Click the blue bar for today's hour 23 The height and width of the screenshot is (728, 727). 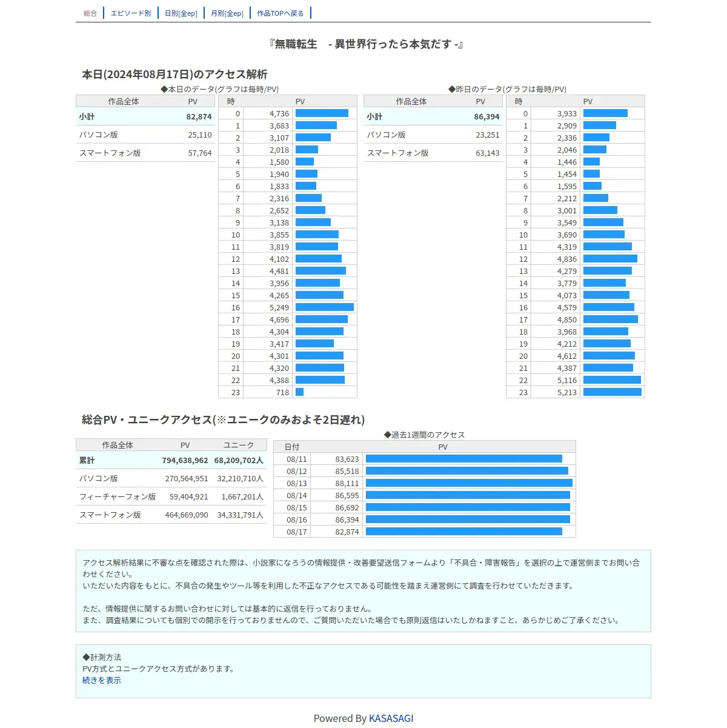(299, 392)
